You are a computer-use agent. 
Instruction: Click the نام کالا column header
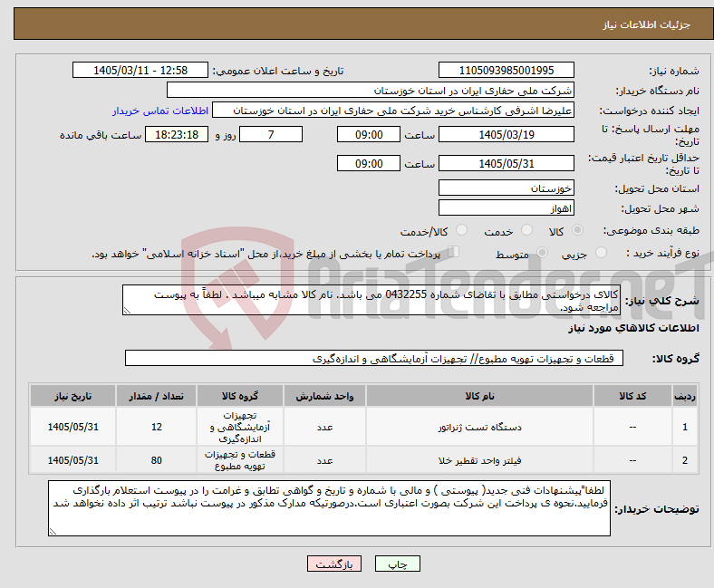[479, 396]
